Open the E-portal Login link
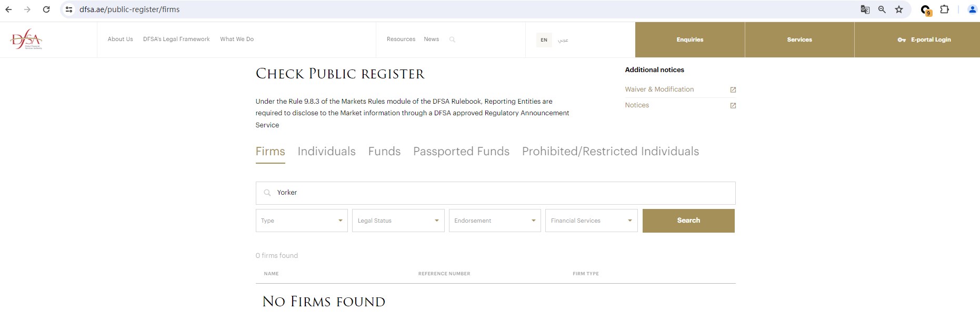The height and width of the screenshot is (320, 980). [924, 39]
